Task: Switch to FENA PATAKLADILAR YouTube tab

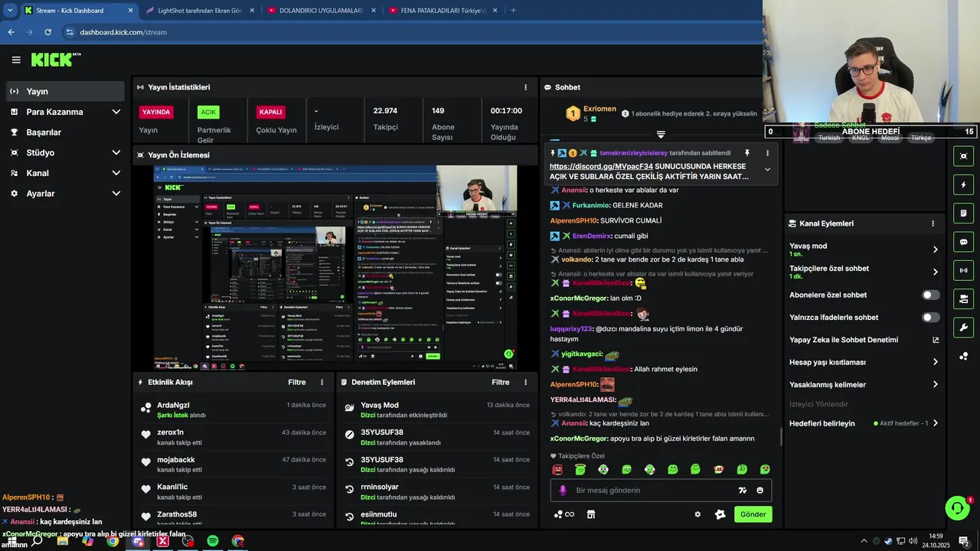Action: [442, 11]
